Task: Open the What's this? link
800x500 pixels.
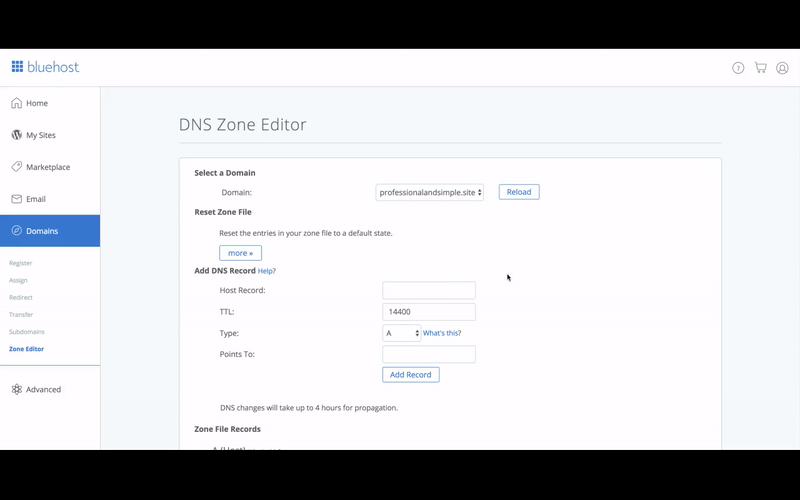Action: coord(442,333)
